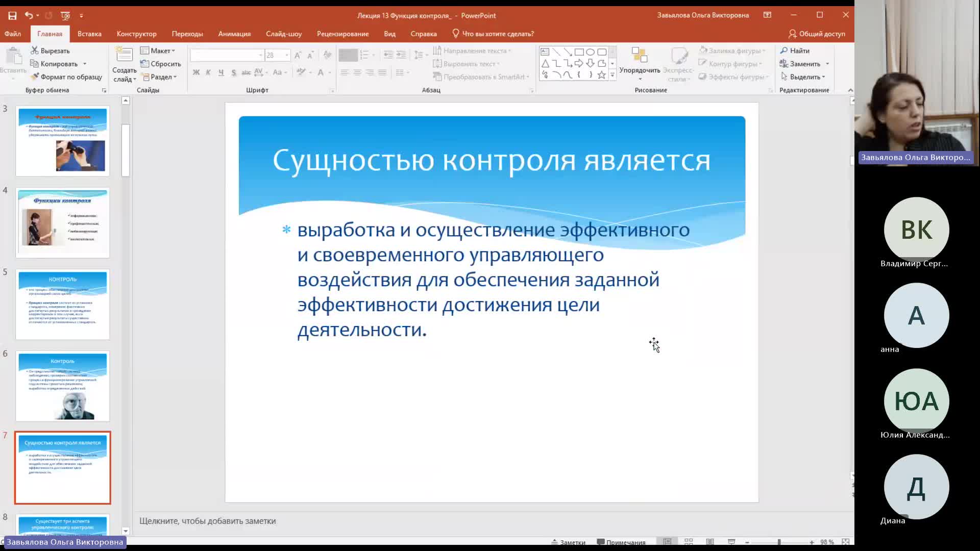This screenshot has width=980, height=551.
Task: Open ribbon display options icon in title bar
Action: [767, 15]
